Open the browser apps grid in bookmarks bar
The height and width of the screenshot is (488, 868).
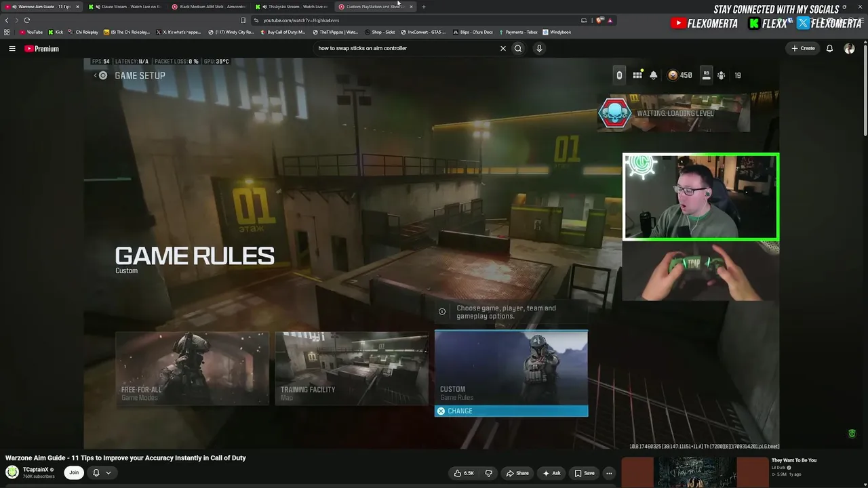(7, 33)
